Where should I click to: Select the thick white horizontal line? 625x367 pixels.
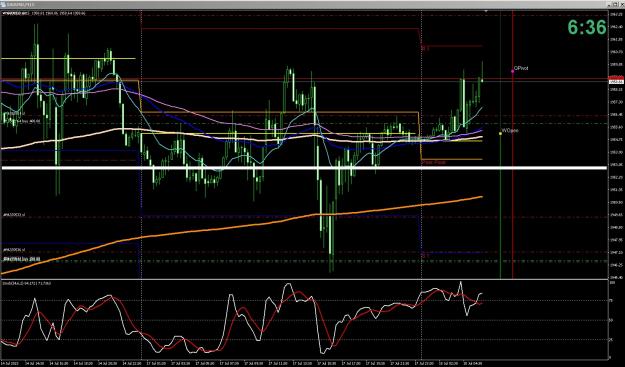coord(304,168)
